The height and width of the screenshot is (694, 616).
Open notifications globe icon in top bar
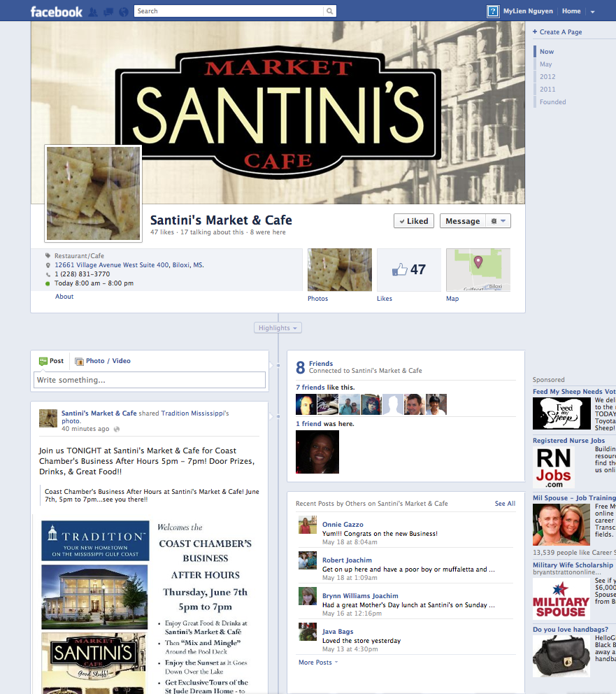click(124, 11)
